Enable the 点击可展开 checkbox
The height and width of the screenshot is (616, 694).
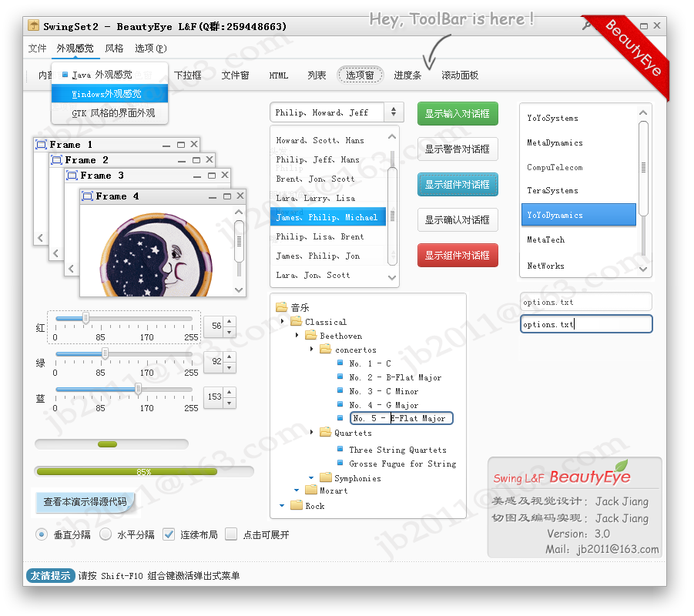tap(231, 534)
